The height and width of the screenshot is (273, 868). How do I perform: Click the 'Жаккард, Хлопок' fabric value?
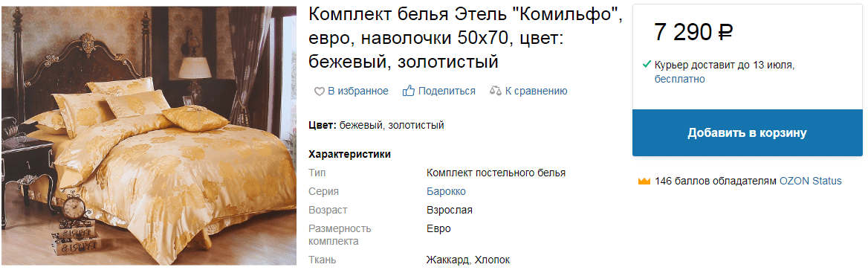coord(468,260)
